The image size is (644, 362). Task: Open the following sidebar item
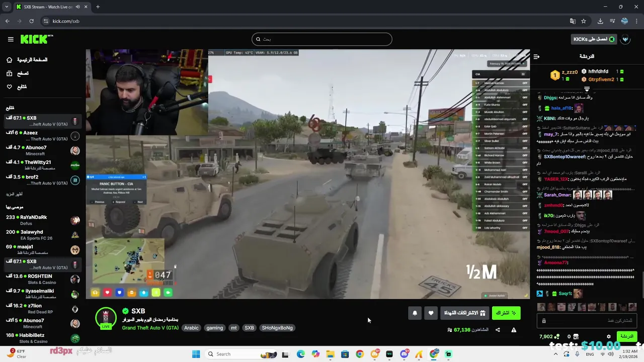[16, 87]
